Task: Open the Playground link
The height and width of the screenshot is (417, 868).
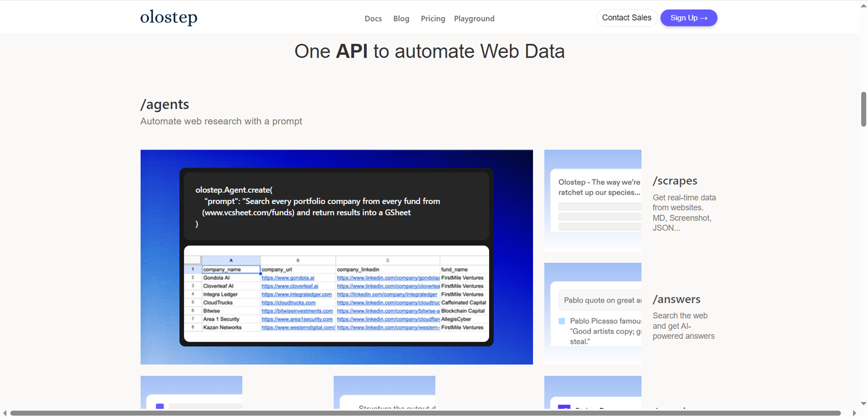Action: point(474,19)
